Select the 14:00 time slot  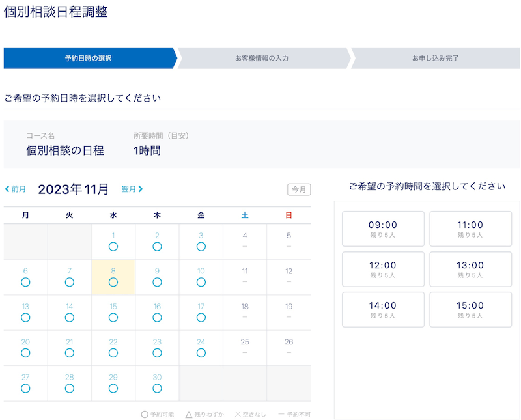[x=383, y=309]
